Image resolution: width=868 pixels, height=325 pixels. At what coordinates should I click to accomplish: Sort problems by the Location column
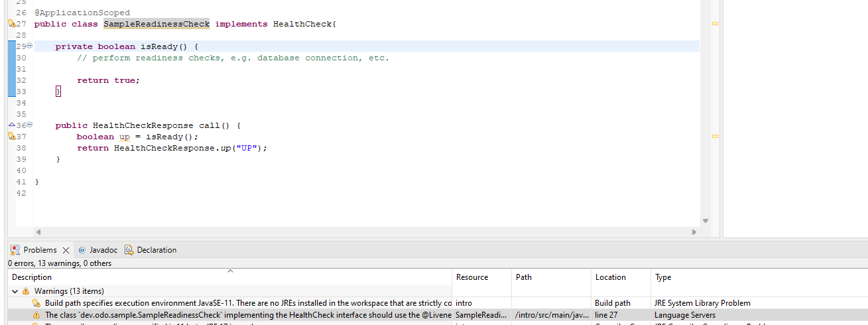coord(621,277)
